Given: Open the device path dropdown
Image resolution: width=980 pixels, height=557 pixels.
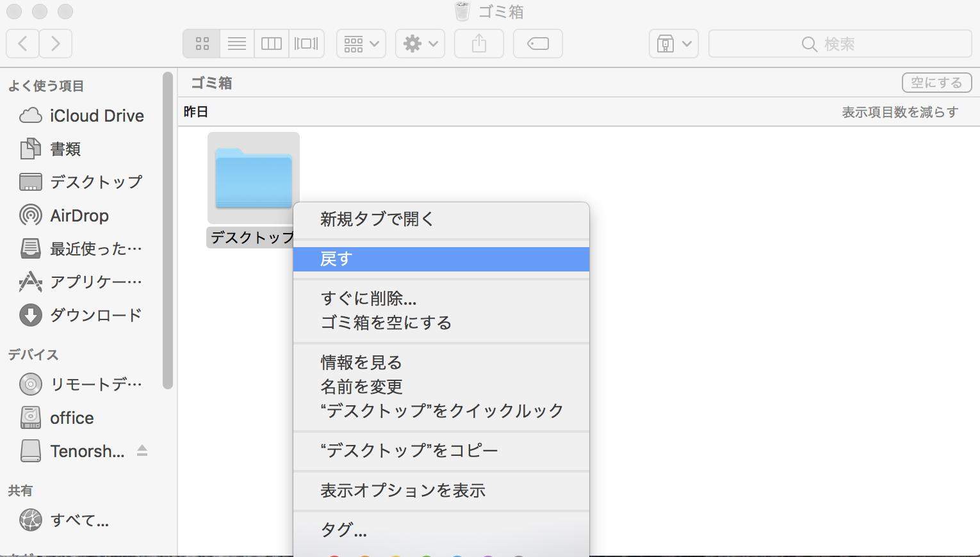Looking at the screenshot, I should [x=673, y=44].
